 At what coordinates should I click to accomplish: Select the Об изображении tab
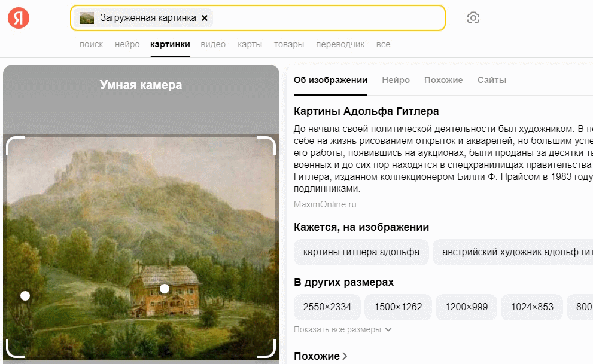330,80
